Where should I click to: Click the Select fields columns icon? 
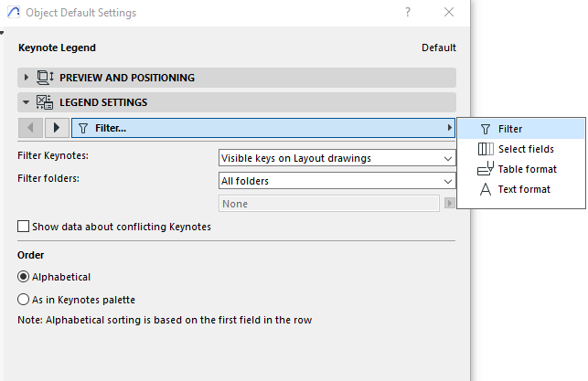point(485,149)
